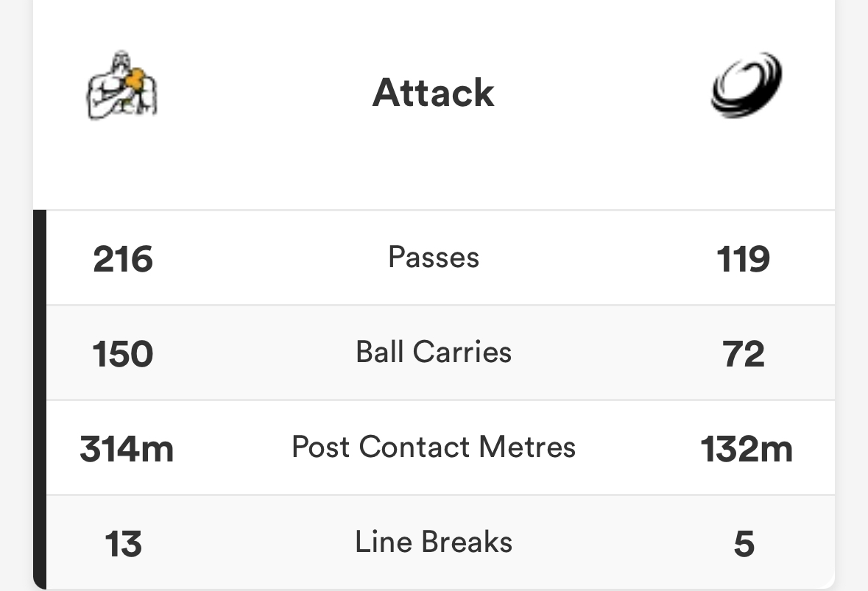The image size is (868, 591).
Task: Select the home team 216 passes value
Action: point(123,259)
